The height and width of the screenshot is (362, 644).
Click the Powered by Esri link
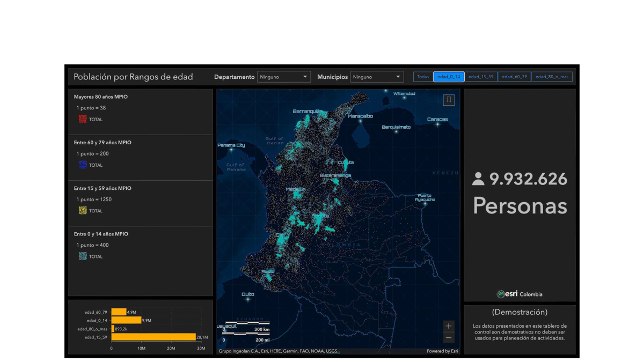click(x=442, y=351)
